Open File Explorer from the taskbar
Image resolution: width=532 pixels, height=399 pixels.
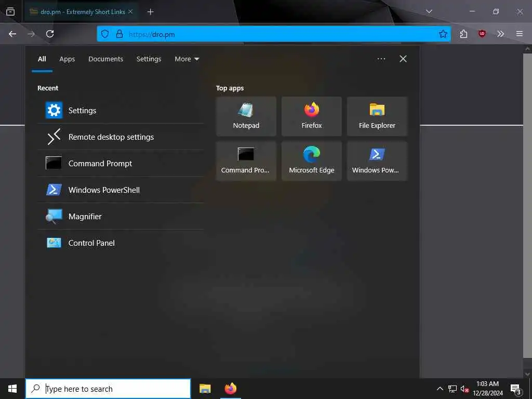click(205, 389)
